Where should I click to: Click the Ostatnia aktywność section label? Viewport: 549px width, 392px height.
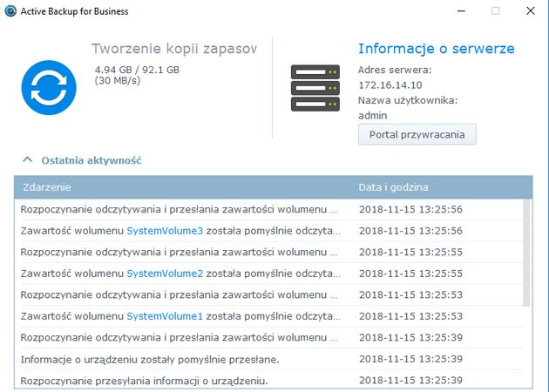(x=91, y=160)
